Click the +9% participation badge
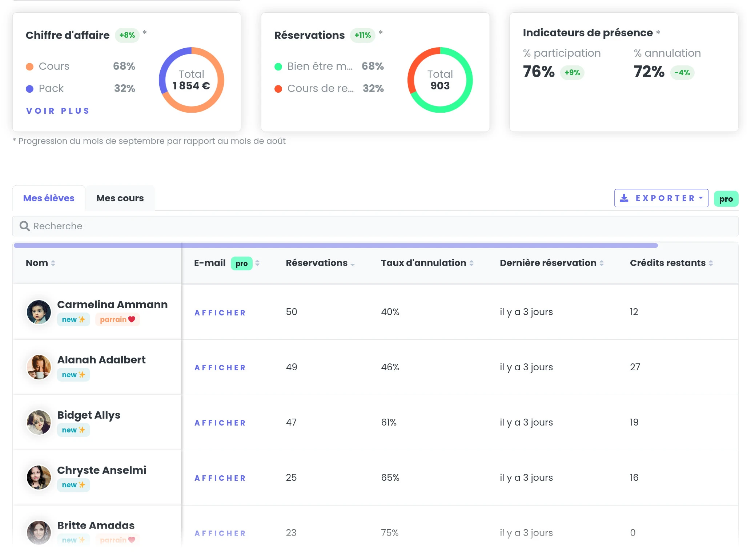The width and height of the screenshot is (747, 560). [x=572, y=73]
